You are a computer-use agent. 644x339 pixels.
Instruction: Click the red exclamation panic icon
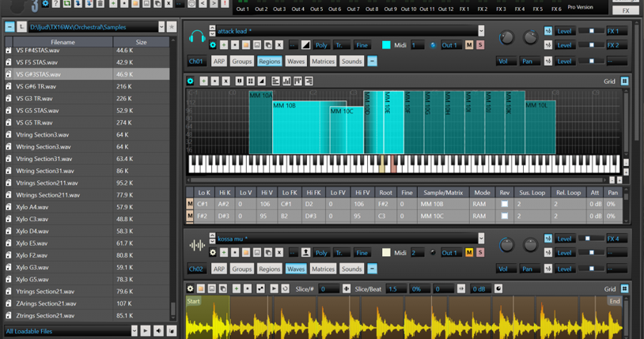click(x=225, y=4)
